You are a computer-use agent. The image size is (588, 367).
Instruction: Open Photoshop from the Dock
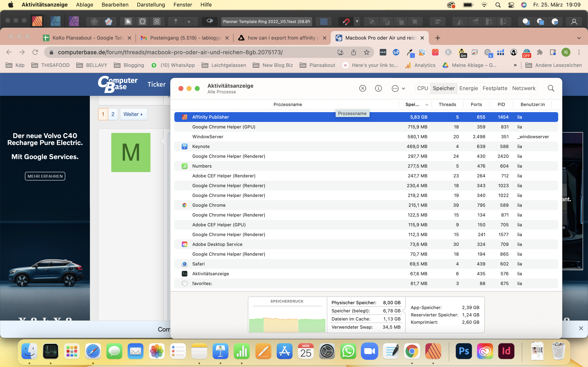click(464, 351)
